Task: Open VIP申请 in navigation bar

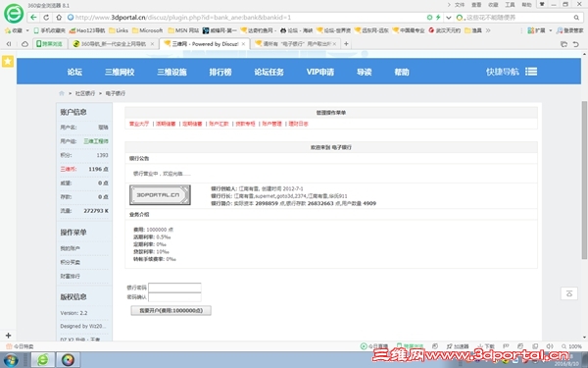Action: (319, 72)
